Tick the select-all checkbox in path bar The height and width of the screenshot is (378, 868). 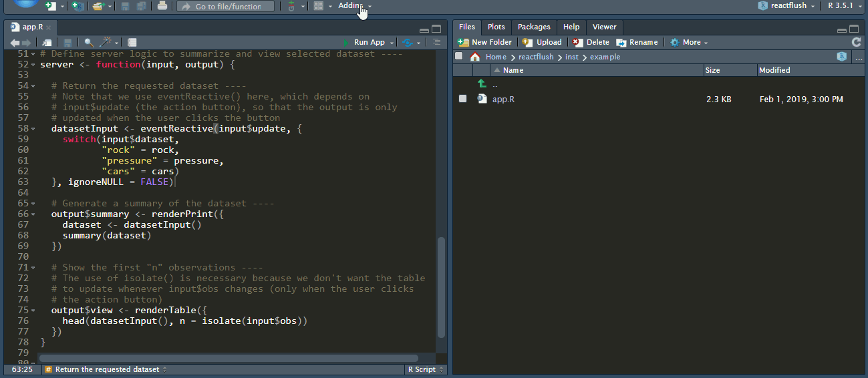point(459,56)
